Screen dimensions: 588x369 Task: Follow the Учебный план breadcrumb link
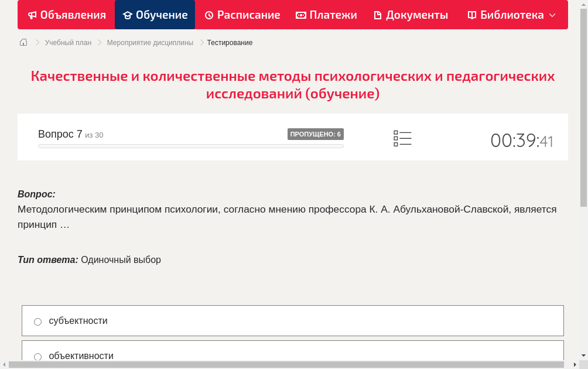tap(67, 42)
